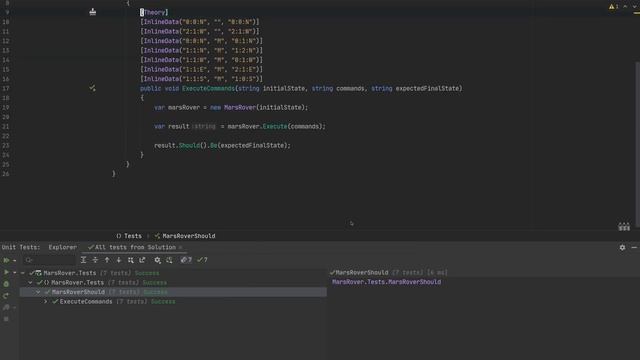Switch to the Explorer tab

(x=62, y=247)
